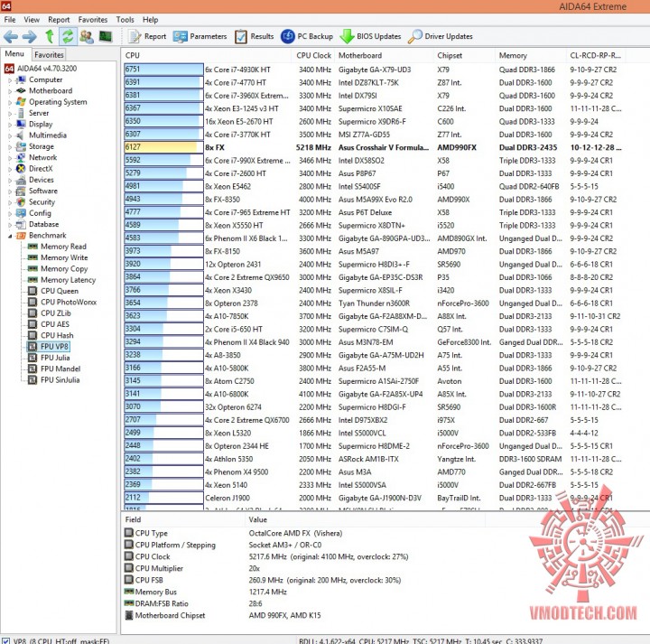650x644 pixels.
Task: Select the Config icon in tree
Action: [x=21, y=213]
